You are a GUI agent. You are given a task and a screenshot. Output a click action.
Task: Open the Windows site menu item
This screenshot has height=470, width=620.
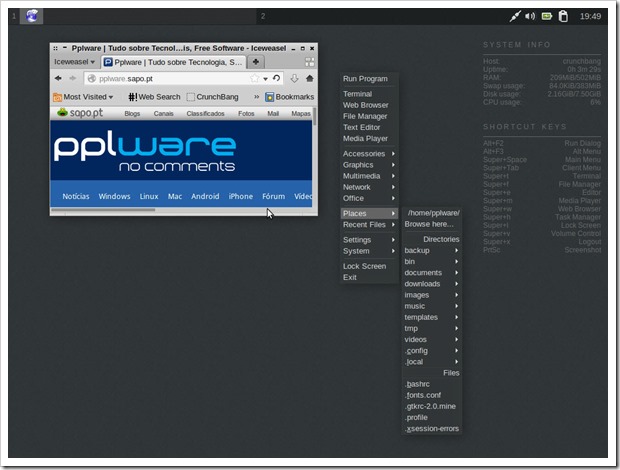(x=114, y=196)
